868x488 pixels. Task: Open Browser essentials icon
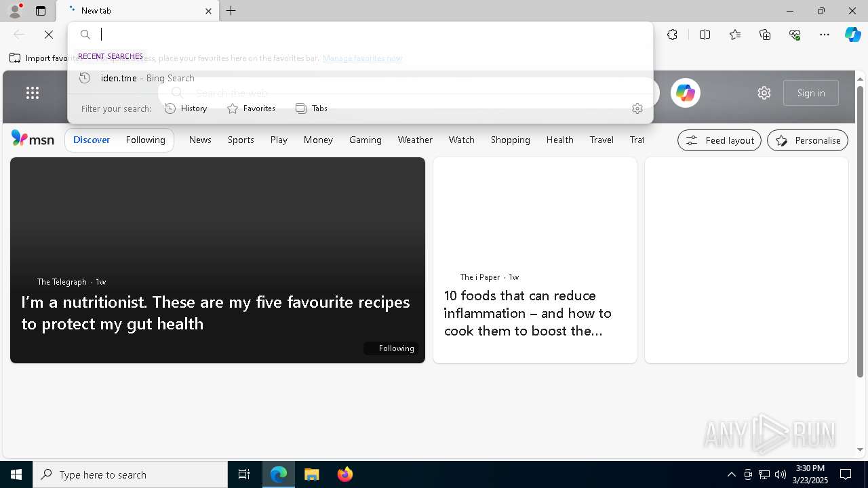[795, 35]
